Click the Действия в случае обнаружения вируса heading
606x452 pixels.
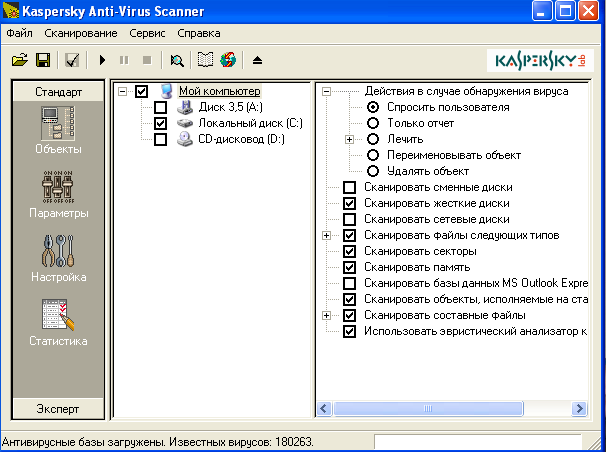[466, 92]
